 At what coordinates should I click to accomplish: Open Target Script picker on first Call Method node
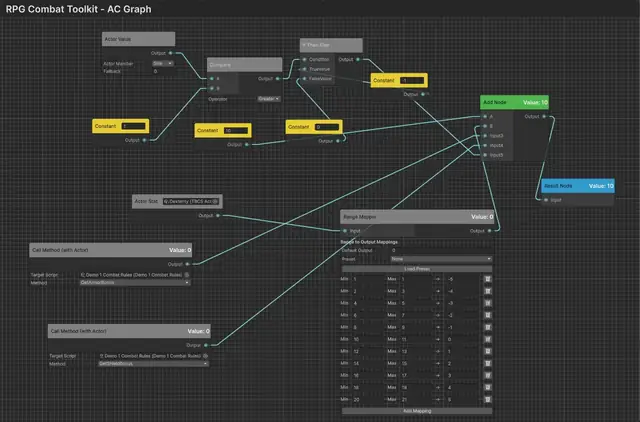tap(187, 275)
